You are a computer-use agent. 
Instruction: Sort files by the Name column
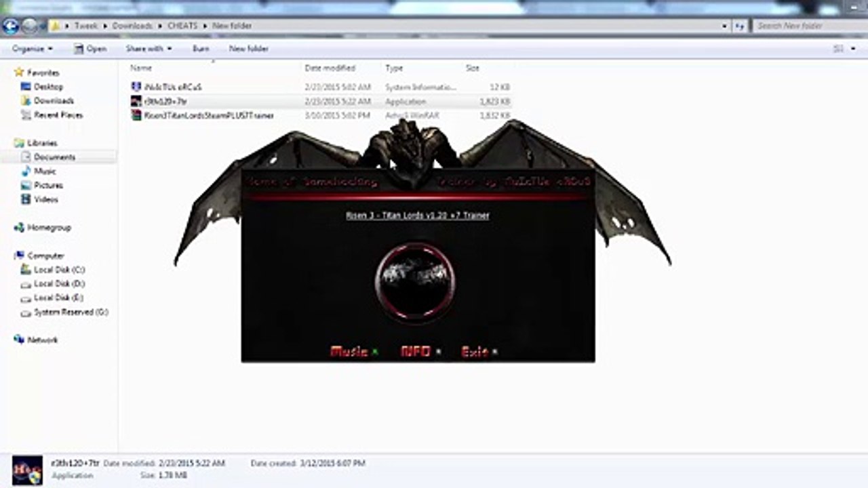tap(141, 68)
